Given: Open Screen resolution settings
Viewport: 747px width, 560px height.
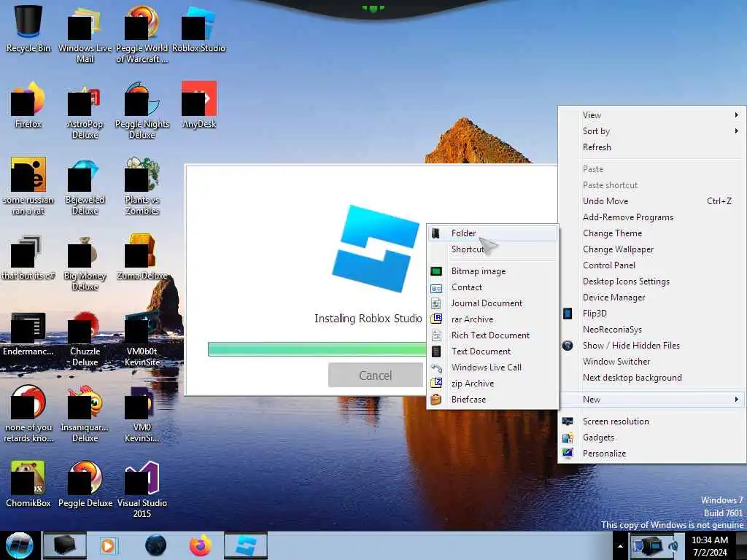Looking at the screenshot, I should point(651,421).
